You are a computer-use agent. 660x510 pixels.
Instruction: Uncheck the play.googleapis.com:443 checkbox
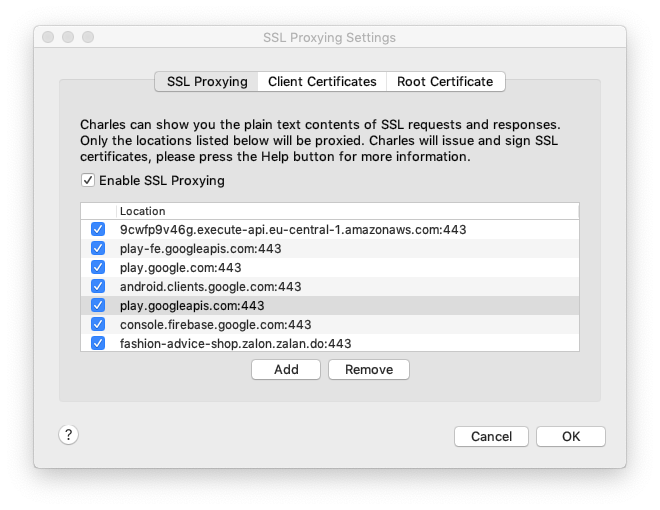pyautogui.click(x=98, y=305)
